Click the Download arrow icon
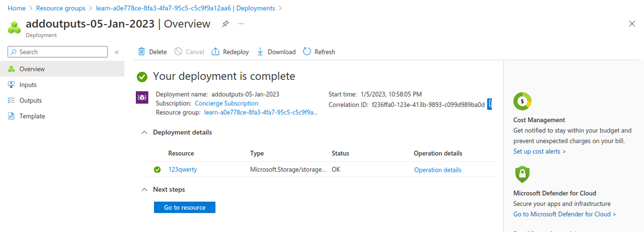Screen dimensions: 644x232 (260, 52)
